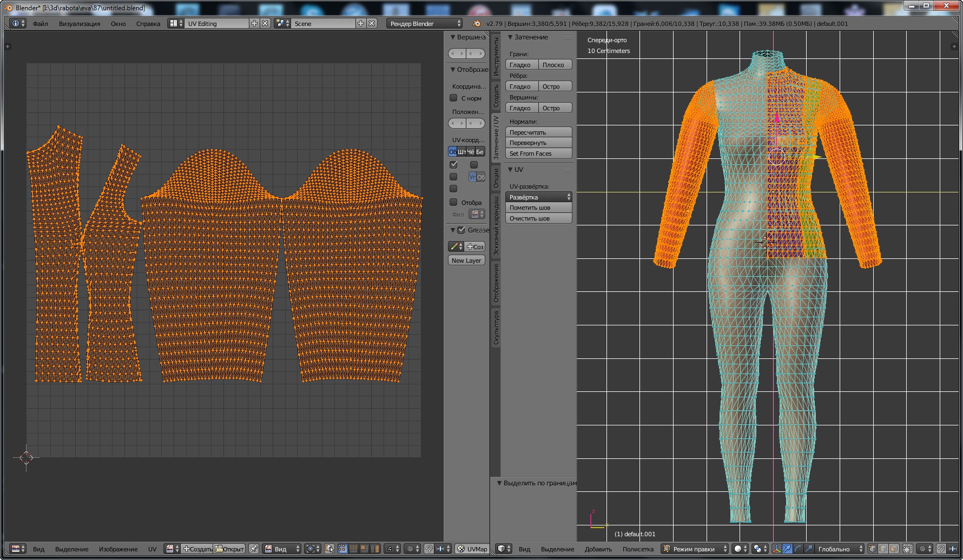The width and height of the screenshot is (963, 560).
Task: Click the 3D manipulator axes toggle icon
Action: point(777,549)
